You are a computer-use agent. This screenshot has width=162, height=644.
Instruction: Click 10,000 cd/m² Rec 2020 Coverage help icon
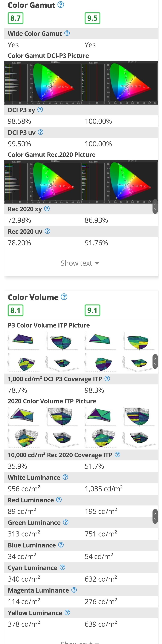point(117,455)
